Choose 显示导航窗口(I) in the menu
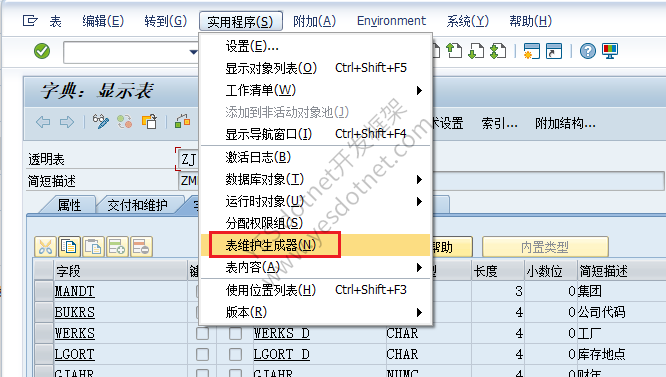666x377 pixels. point(315,134)
